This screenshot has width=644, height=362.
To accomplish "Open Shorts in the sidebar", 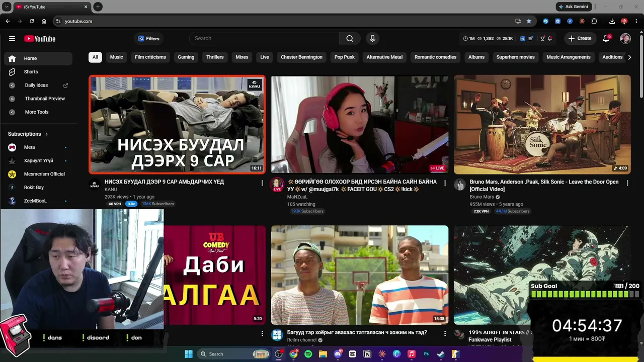I will click(38, 72).
